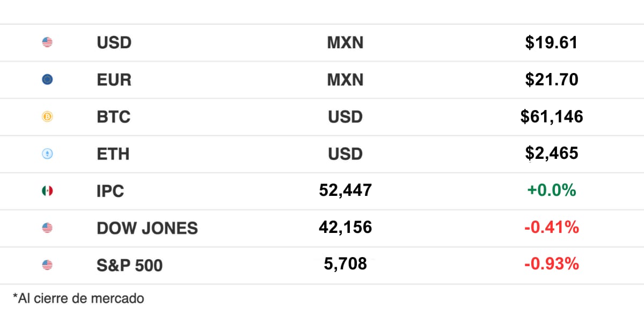Select the green +0.0% change value
Screen dimensions: 644x322
click(x=551, y=190)
